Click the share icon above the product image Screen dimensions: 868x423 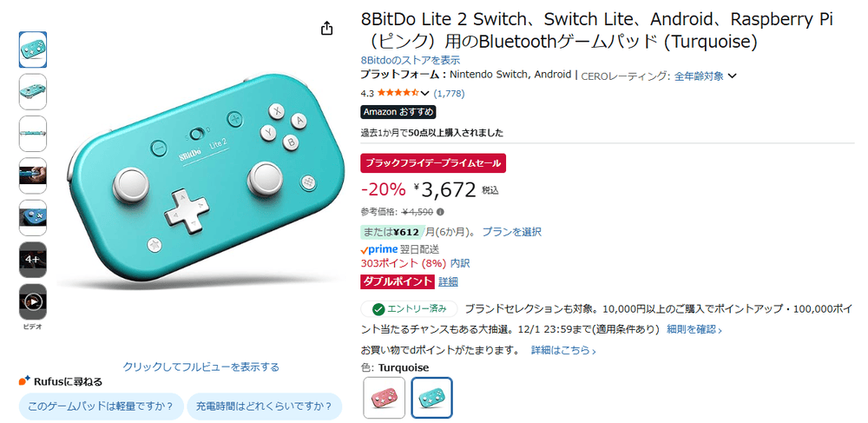click(326, 29)
